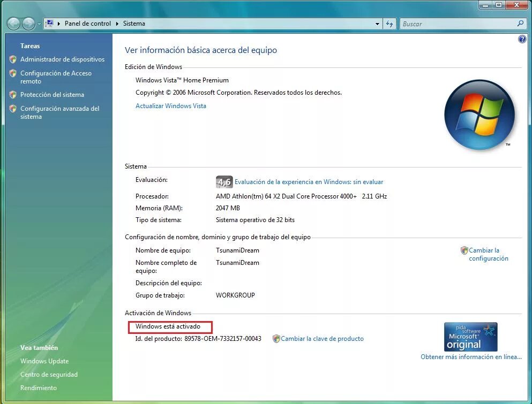This screenshot has height=404, width=532.
Task: Close the Sistema window
Action: 517,5
